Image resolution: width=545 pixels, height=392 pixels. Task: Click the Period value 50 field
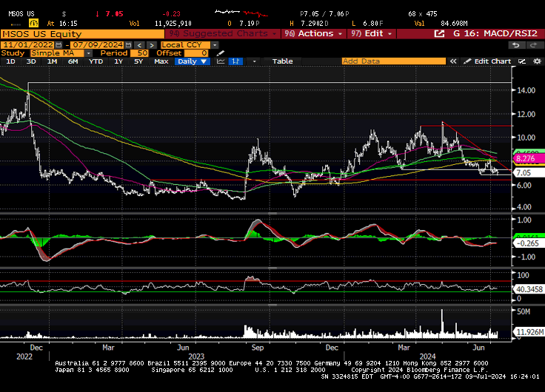(x=139, y=53)
